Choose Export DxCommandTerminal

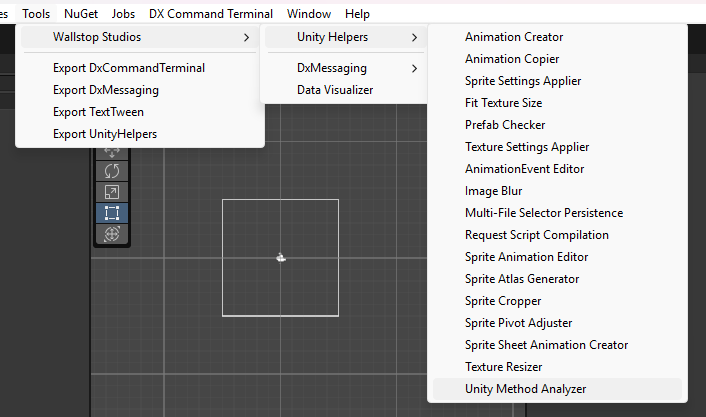[x=129, y=68]
